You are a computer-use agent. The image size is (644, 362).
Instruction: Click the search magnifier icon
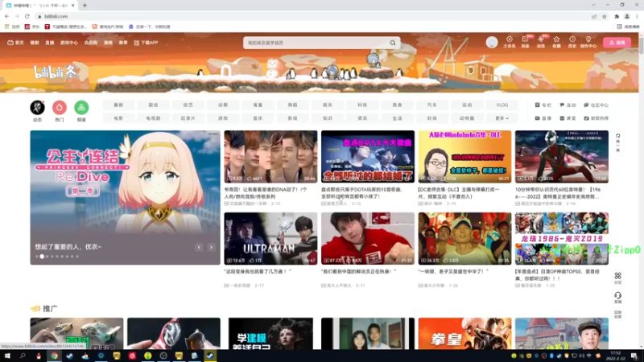pyautogui.click(x=393, y=43)
